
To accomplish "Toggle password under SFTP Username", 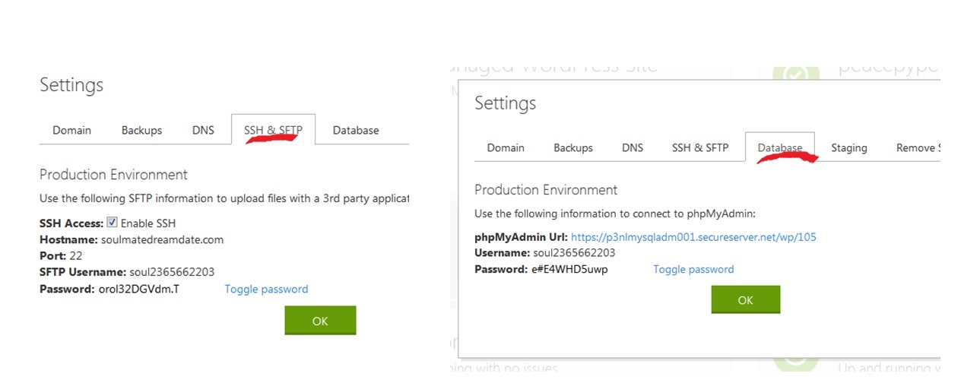I will point(266,290).
